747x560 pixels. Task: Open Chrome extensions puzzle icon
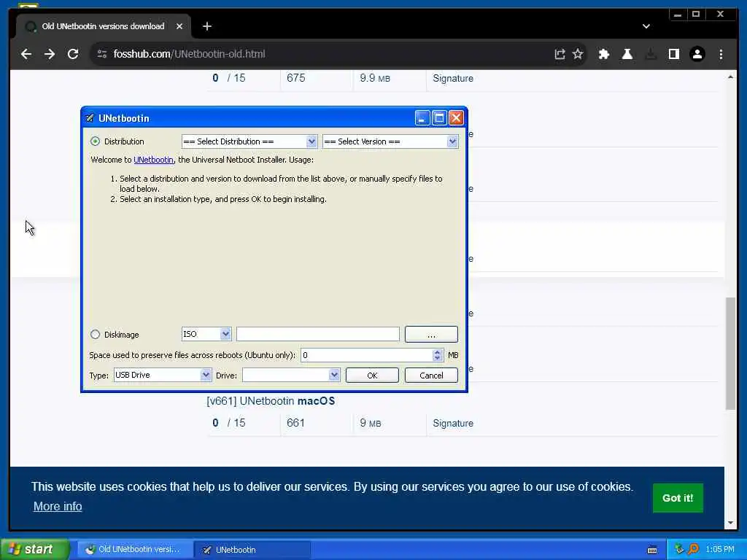pyautogui.click(x=604, y=54)
